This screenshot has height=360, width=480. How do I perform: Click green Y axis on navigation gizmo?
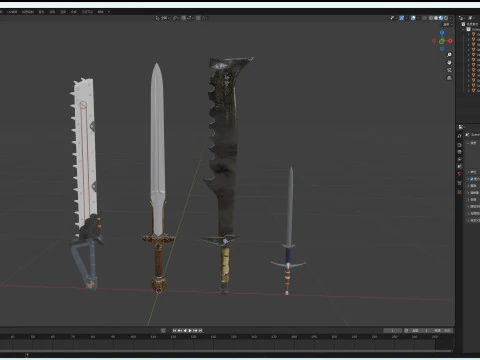coord(442,41)
